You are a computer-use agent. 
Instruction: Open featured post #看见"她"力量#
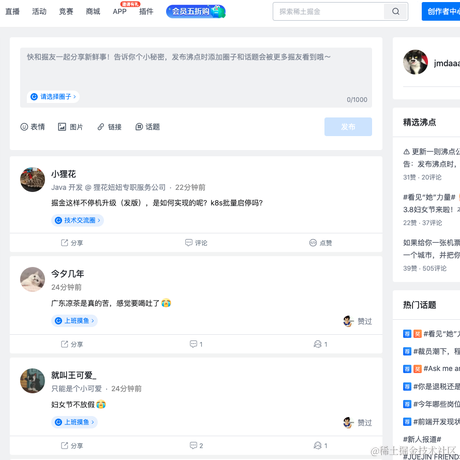431,203
